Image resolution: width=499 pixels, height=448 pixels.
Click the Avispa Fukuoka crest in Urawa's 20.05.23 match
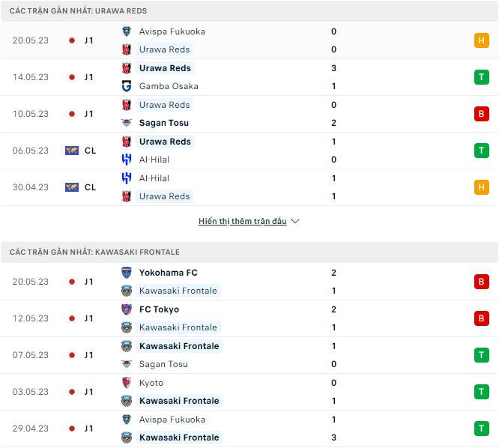point(127,31)
